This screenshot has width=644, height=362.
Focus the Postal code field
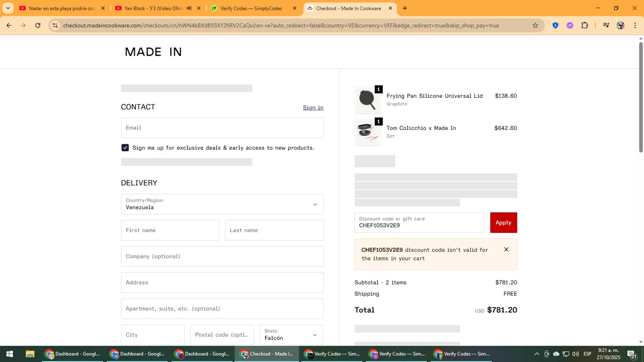pyautogui.click(x=222, y=335)
